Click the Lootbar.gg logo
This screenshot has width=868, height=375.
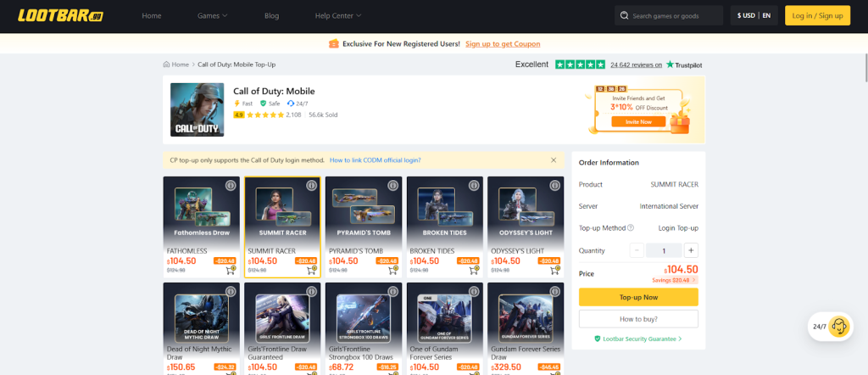(x=60, y=15)
